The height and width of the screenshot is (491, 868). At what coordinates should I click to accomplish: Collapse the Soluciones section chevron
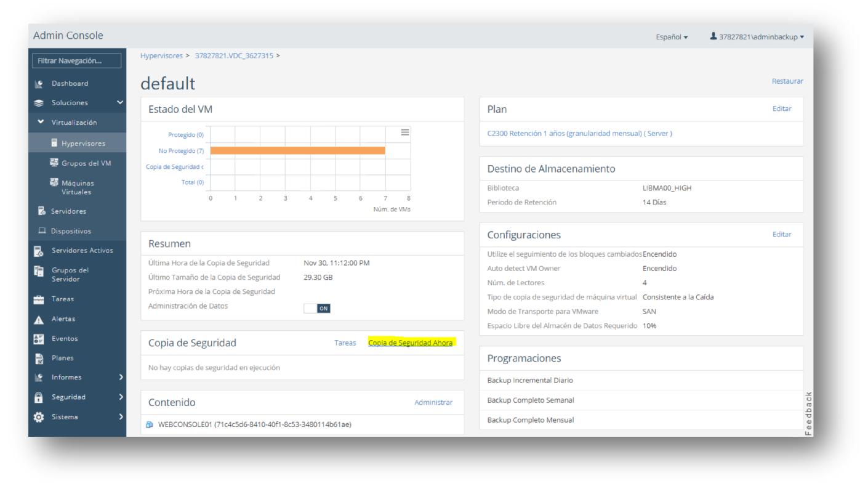tap(120, 102)
